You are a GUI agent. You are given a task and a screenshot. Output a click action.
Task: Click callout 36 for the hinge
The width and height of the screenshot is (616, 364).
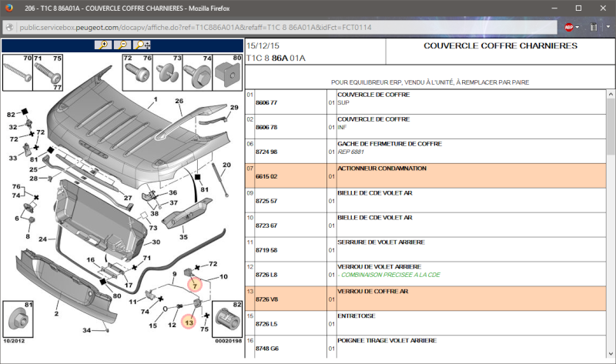point(172,192)
